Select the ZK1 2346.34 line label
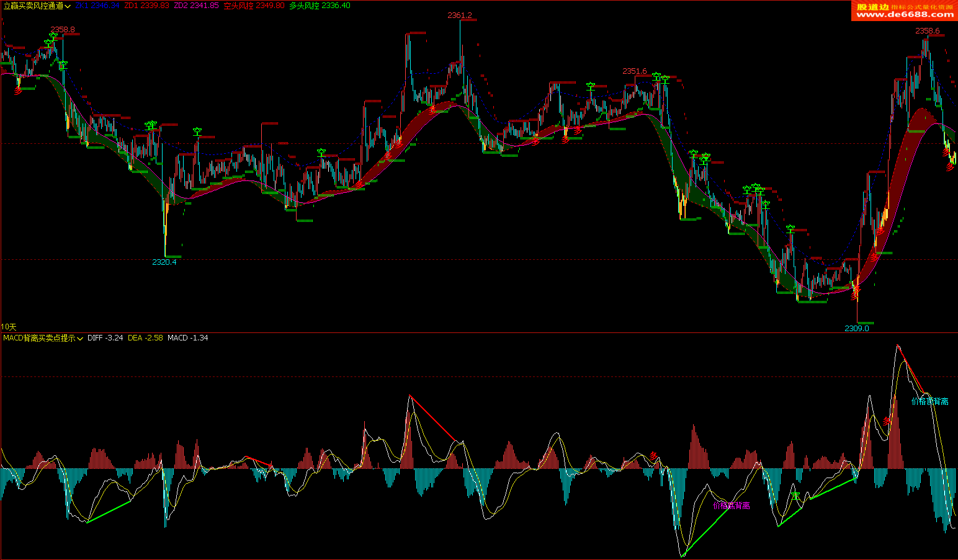This screenshot has width=958, height=560. point(97,6)
